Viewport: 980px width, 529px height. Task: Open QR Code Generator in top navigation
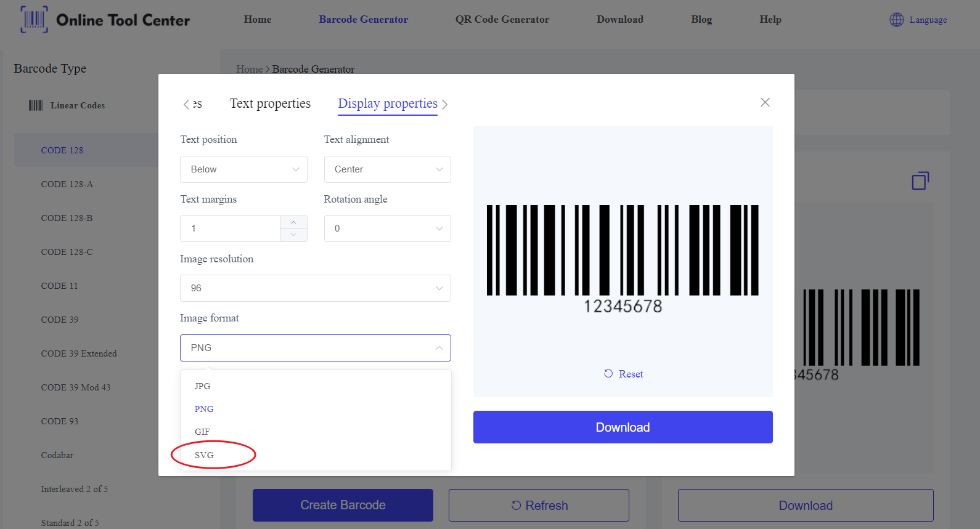click(x=502, y=20)
